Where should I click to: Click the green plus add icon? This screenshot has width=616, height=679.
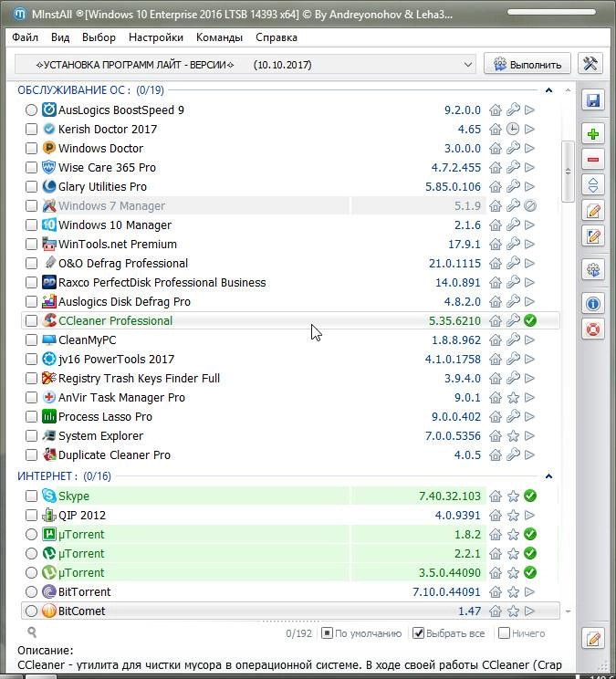pos(592,134)
